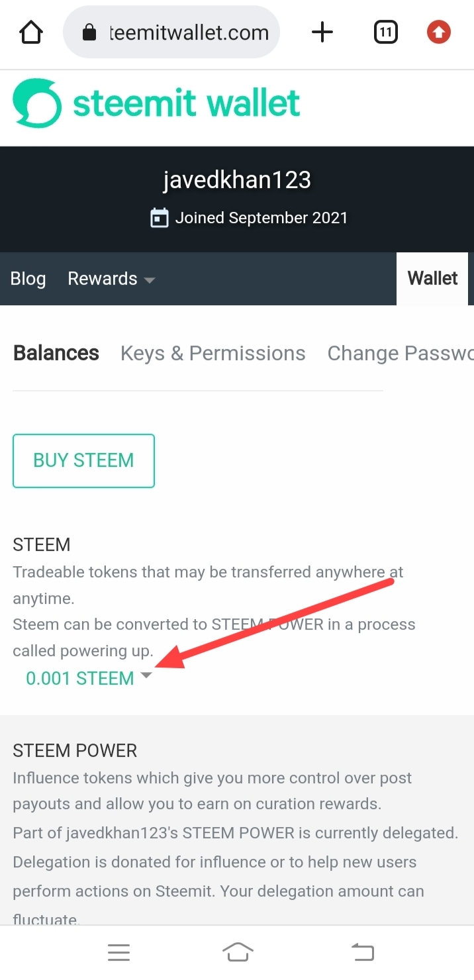This screenshot has height=980, width=474.
Task: Open a new tab with plus icon
Action: pyautogui.click(x=322, y=32)
